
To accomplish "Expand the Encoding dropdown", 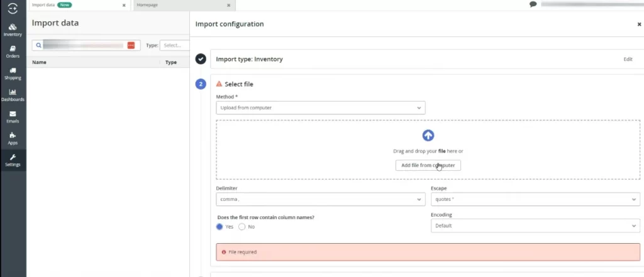I will click(x=535, y=225).
